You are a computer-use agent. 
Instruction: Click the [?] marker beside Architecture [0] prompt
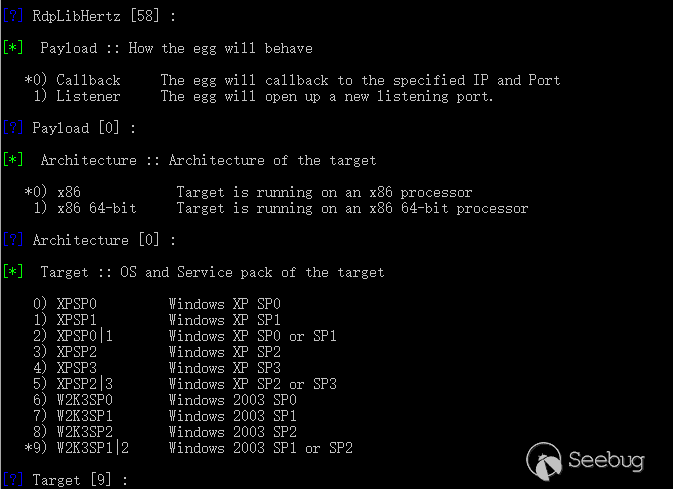12,240
